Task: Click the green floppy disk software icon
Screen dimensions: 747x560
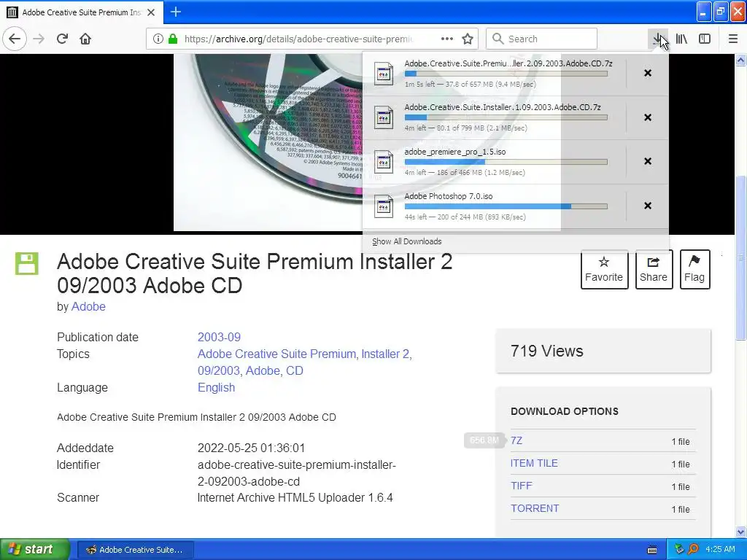Action: pyautogui.click(x=27, y=263)
